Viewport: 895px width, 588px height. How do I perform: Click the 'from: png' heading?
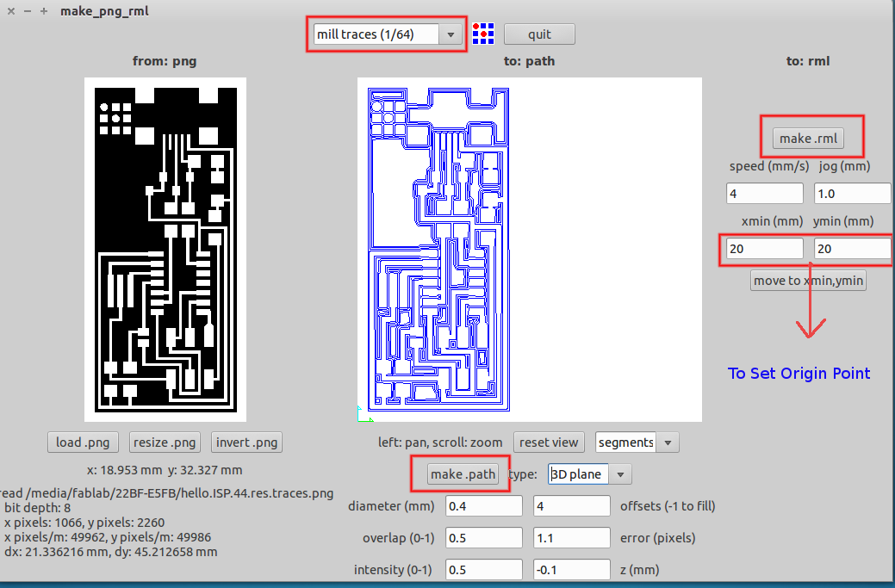pyautogui.click(x=165, y=61)
